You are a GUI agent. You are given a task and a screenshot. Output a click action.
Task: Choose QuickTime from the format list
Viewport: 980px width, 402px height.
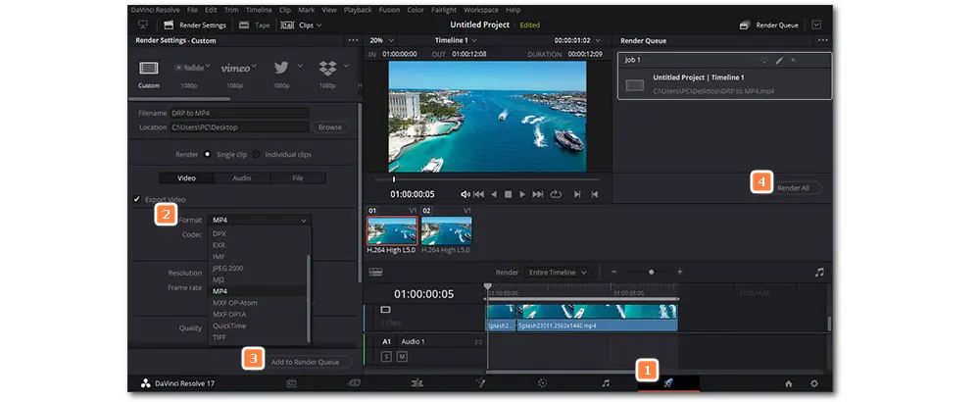(x=227, y=326)
